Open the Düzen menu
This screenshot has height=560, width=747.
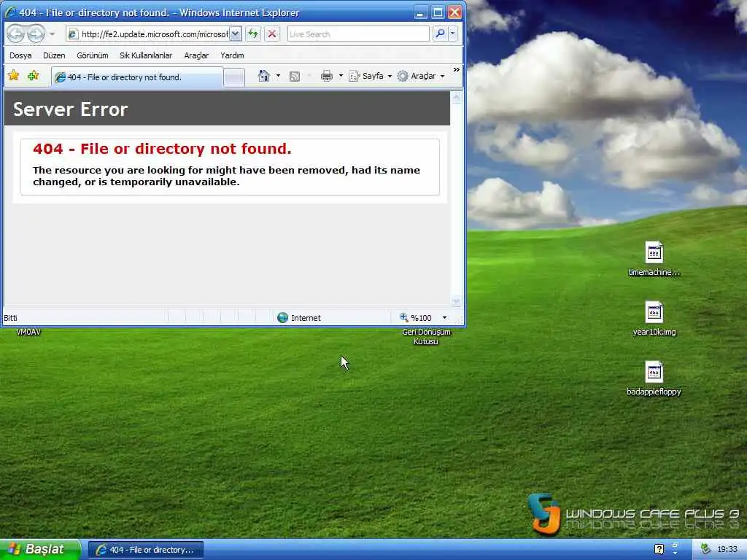pos(54,55)
